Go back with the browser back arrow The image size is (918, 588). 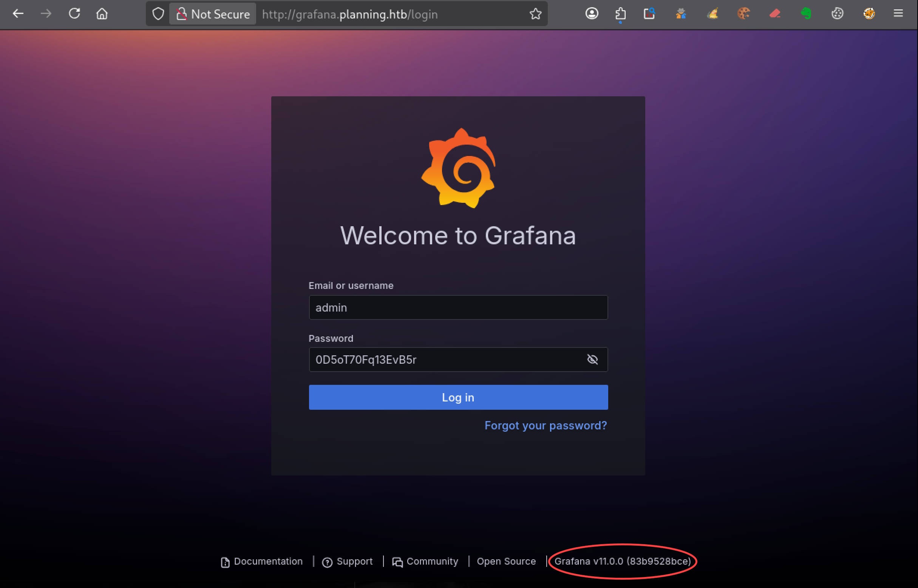click(x=18, y=14)
